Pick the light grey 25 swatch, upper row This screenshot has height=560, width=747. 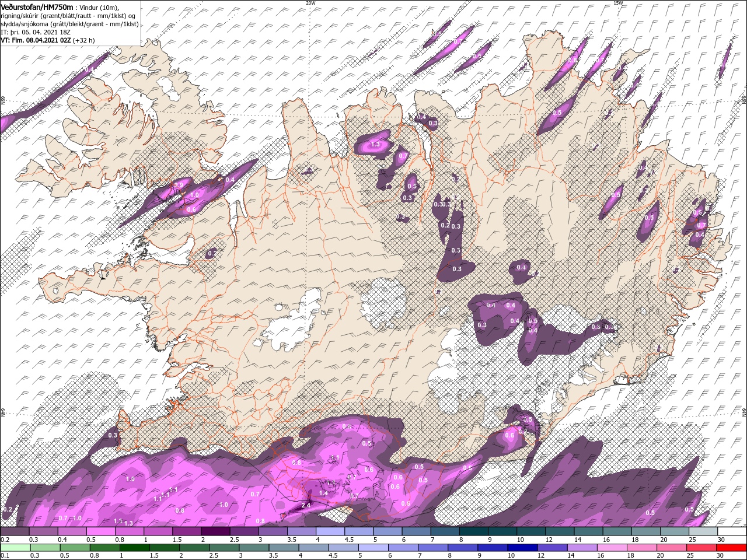[703, 531]
